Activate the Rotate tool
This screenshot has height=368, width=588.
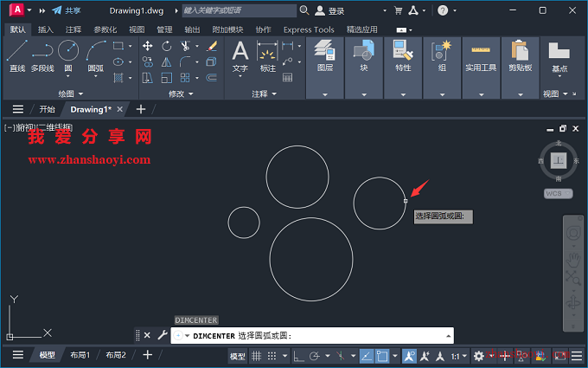point(167,46)
